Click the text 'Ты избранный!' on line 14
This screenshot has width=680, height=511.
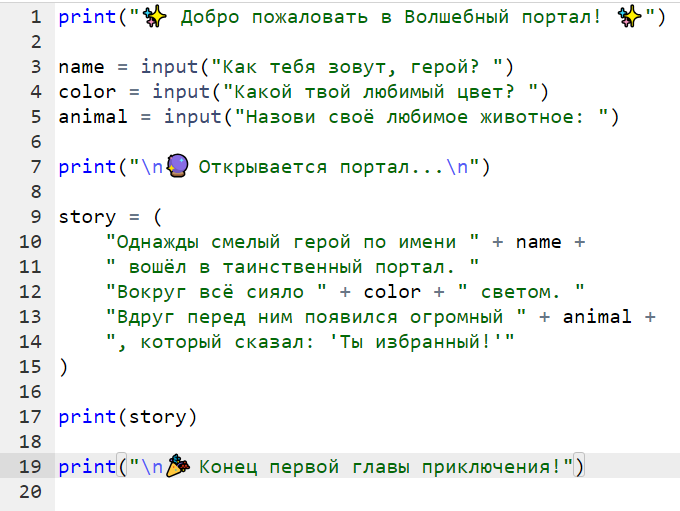[415, 343]
